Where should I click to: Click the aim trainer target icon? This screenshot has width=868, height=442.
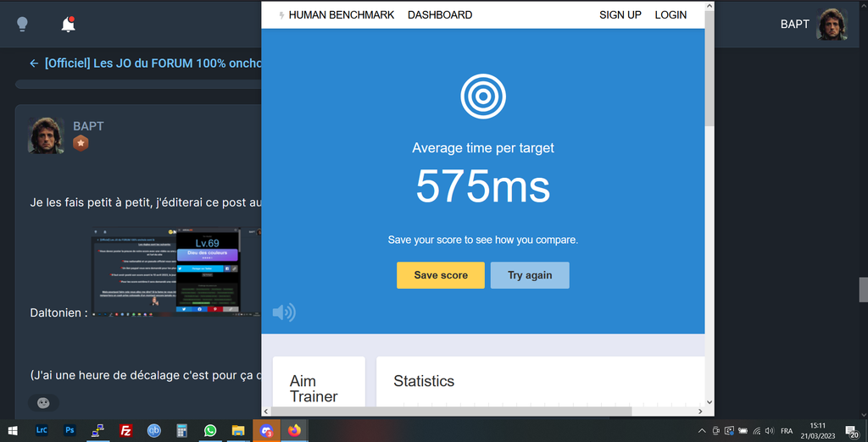(x=483, y=97)
